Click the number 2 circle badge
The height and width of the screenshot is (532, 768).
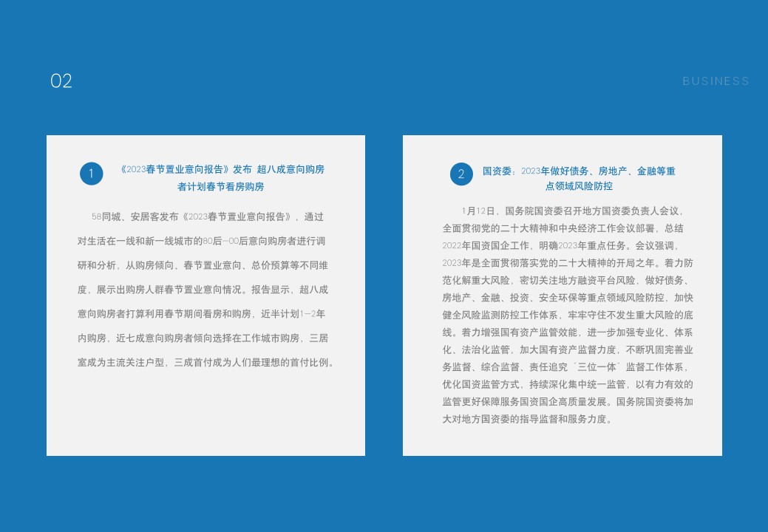click(x=461, y=174)
